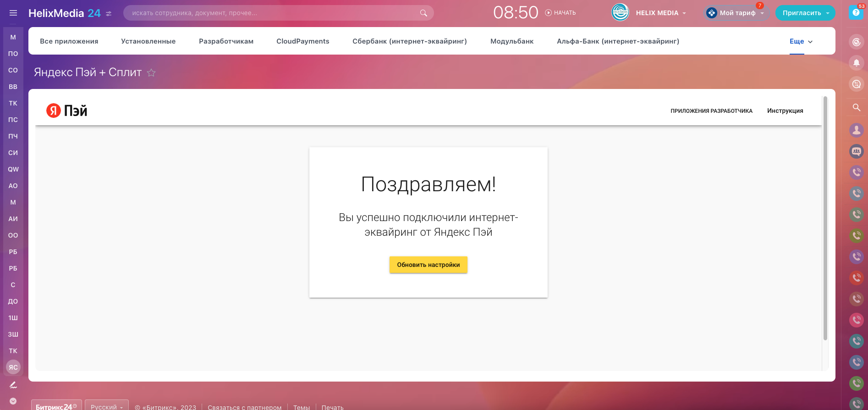Add Яндекс Пэй + Сплит to favorites star
This screenshot has width=868, height=410.
pyautogui.click(x=151, y=72)
